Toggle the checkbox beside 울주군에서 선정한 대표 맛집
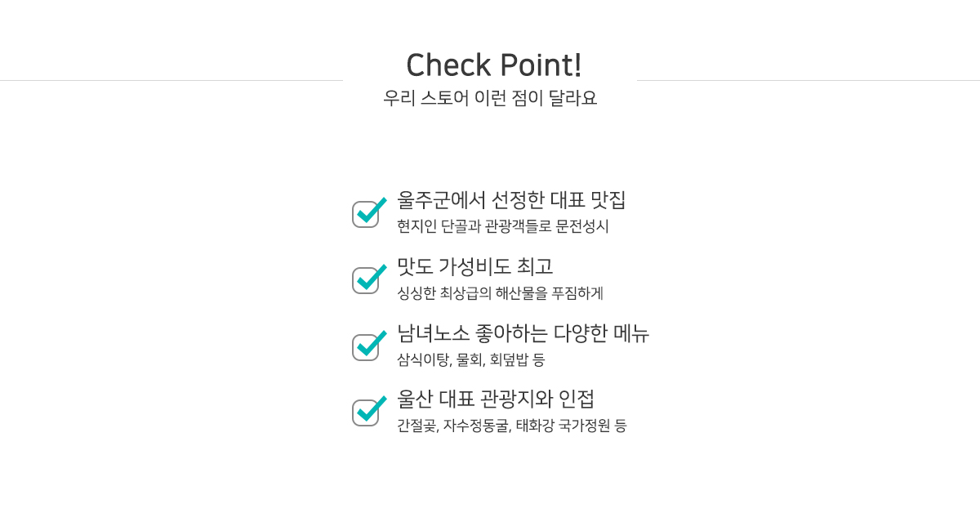 (369, 212)
